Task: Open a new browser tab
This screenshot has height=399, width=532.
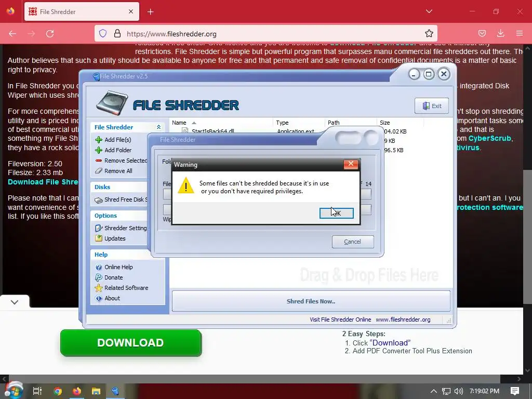Action: click(x=150, y=12)
